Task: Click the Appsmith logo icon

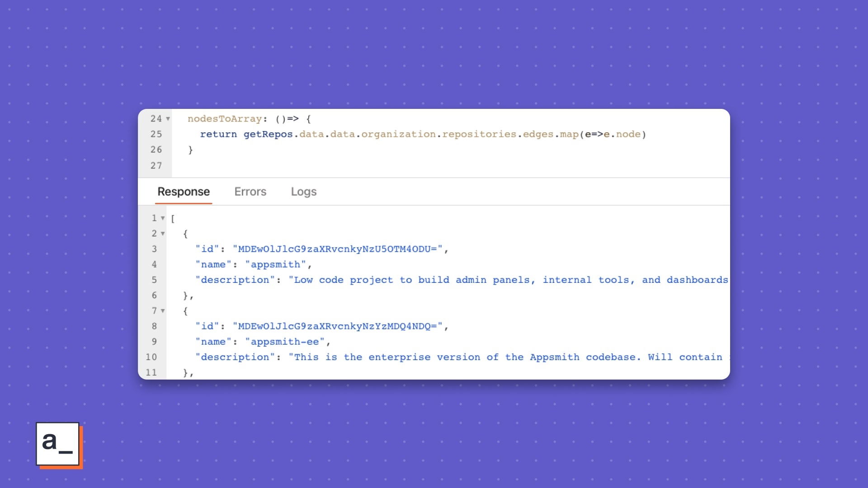Action: tap(58, 444)
